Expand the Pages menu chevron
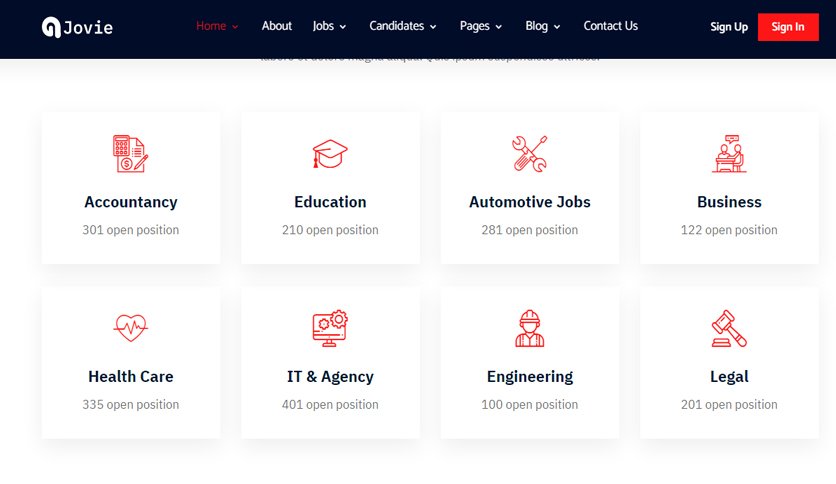 (x=499, y=27)
